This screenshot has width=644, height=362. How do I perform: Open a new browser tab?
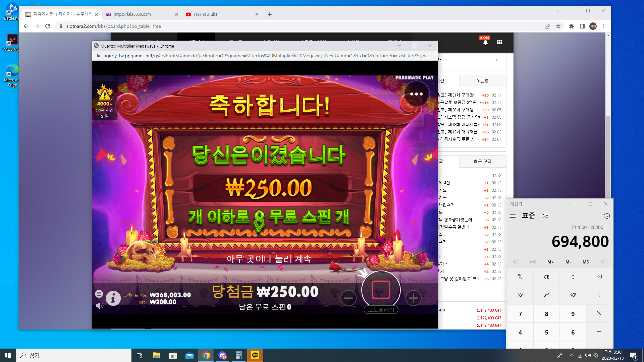(270, 14)
